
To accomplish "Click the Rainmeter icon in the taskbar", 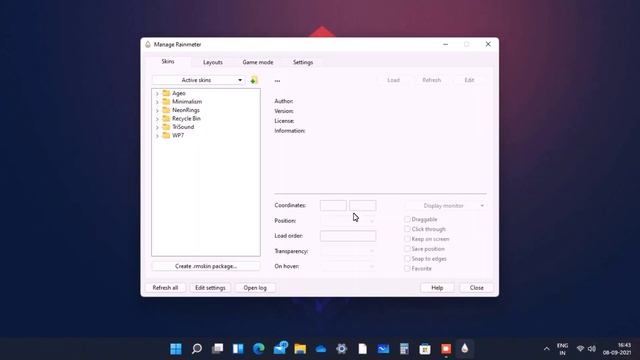I will tap(464, 349).
